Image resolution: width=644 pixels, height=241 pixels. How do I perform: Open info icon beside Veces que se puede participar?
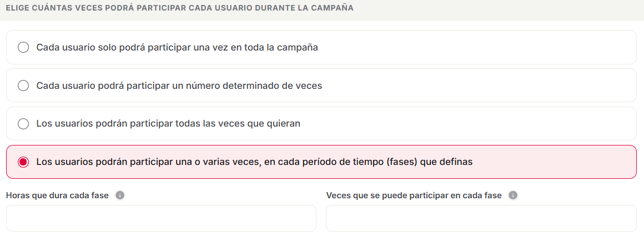(x=513, y=195)
